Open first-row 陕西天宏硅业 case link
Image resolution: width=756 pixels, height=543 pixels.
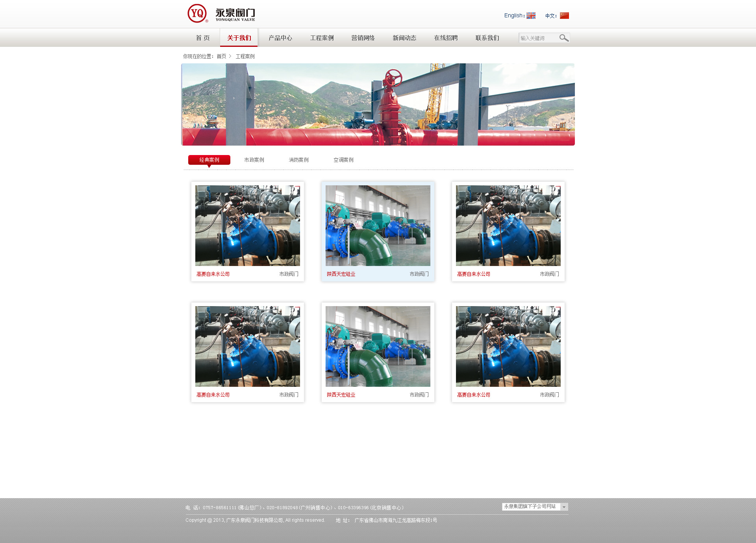pyautogui.click(x=341, y=274)
